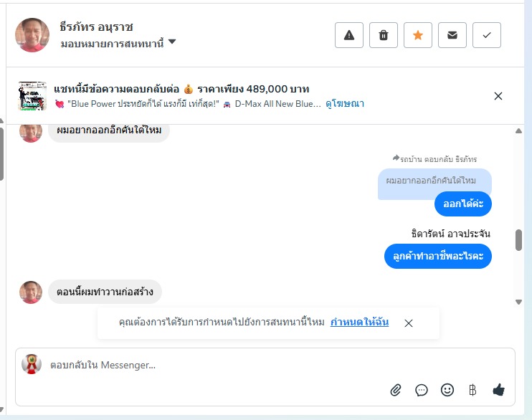Attach a file with the paperclip icon
Image resolution: width=532 pixels, height=420 pixels.
tap(396, 390)
